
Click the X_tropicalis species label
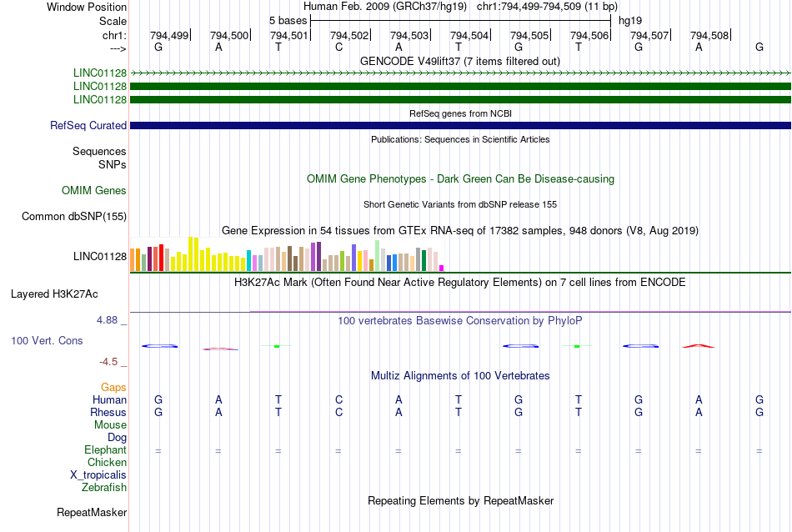coord(98,475)
